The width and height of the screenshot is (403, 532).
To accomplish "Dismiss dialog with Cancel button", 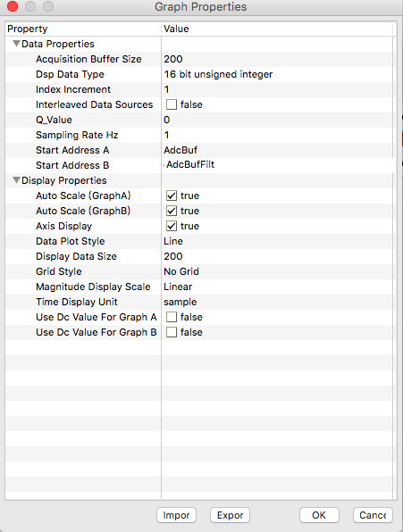I will 373,515.
